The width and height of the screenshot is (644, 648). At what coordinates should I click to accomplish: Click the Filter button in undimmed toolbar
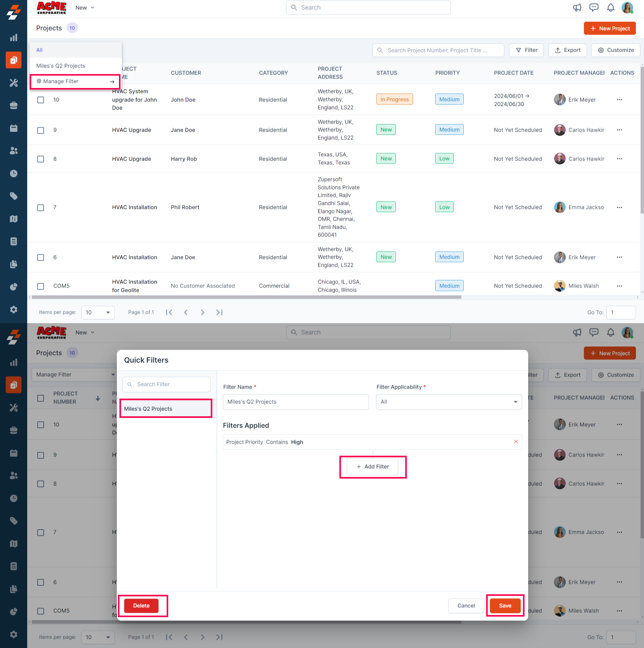[x=526, y=50]
